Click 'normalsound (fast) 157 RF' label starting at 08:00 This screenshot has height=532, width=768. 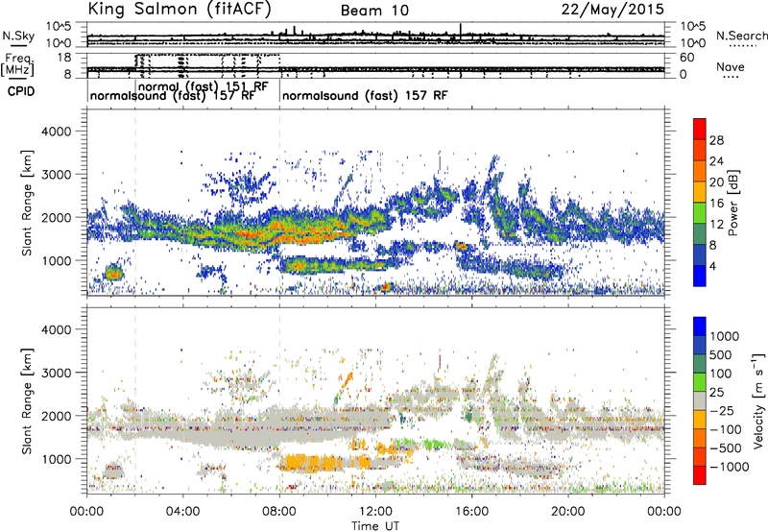click(x=365, y=95)
